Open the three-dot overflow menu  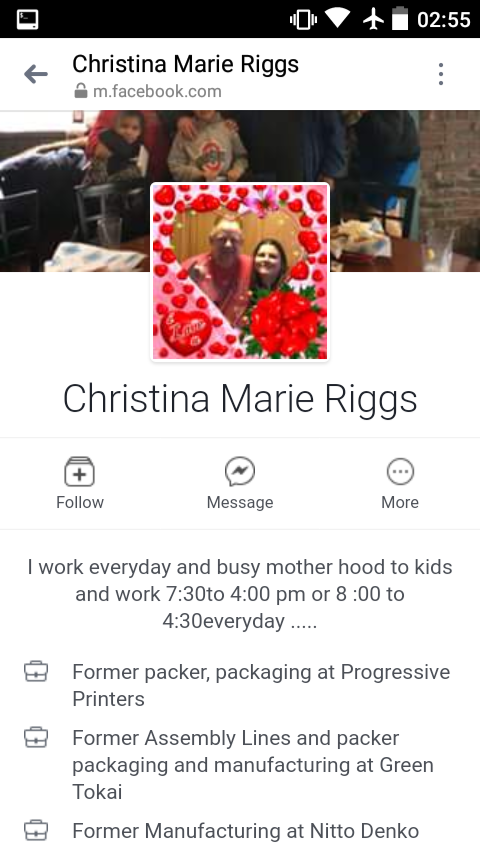(x=441, y=74)
